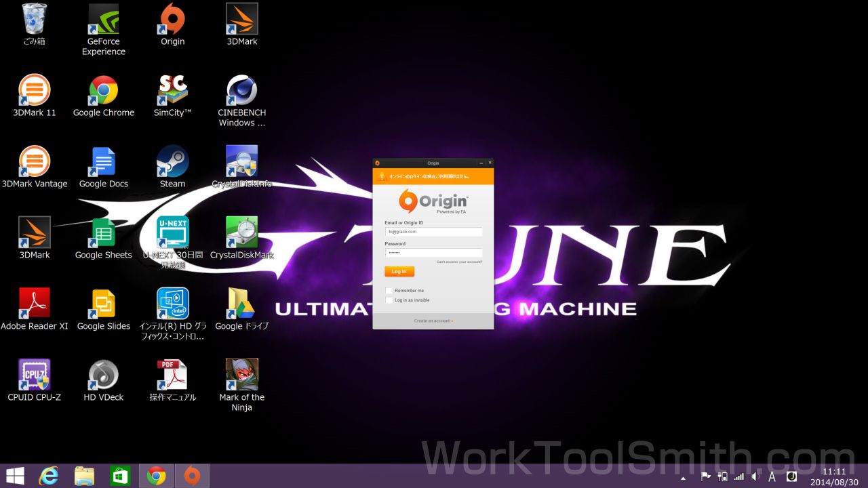Open Can't access your account link
Screen dimensions: 868x488
coord(459,262)
